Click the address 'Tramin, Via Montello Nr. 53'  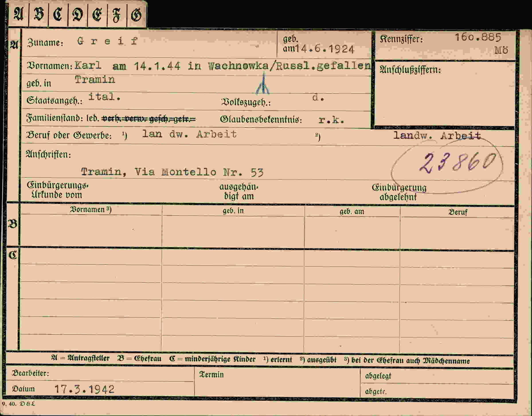(172, 172)
